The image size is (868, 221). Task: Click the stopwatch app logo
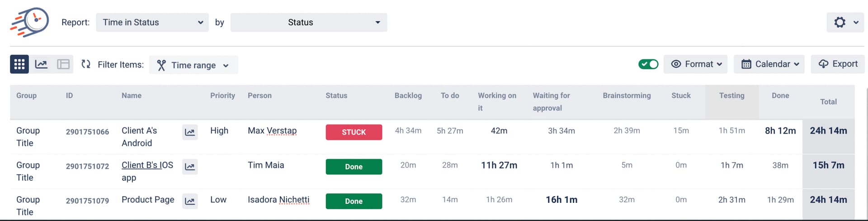pos(30,22)
